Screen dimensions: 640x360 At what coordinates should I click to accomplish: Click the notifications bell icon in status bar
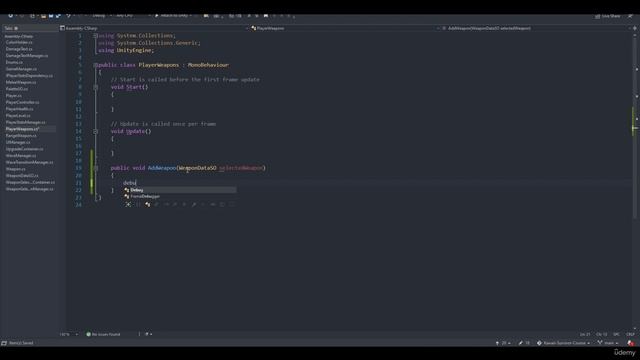(x=631, y=343)
